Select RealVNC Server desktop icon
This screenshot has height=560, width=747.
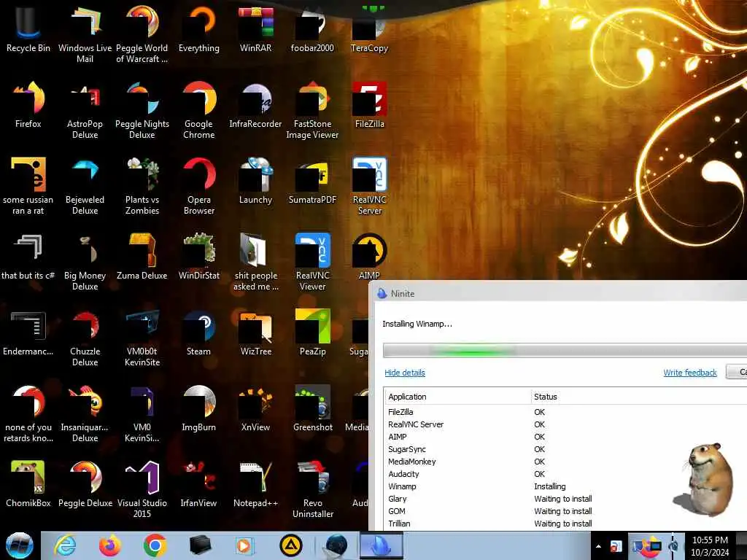(x=369, y=186)
